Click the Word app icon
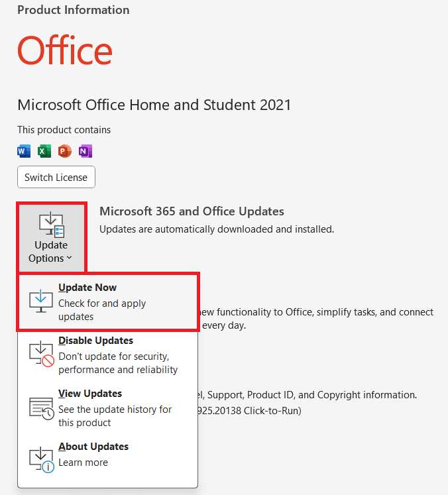The image size is (448, 495). pyautogui.click(x=24, y=151)
